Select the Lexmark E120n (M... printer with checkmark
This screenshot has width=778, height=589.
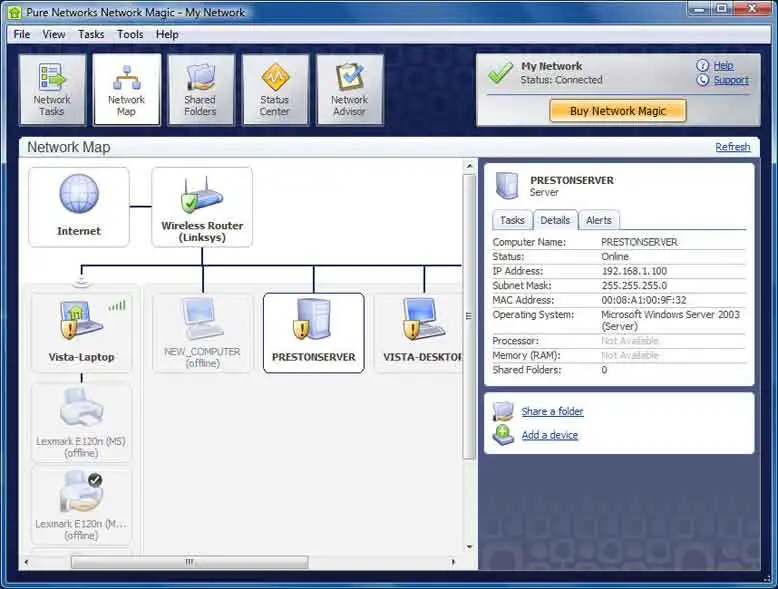pos(81,506)
